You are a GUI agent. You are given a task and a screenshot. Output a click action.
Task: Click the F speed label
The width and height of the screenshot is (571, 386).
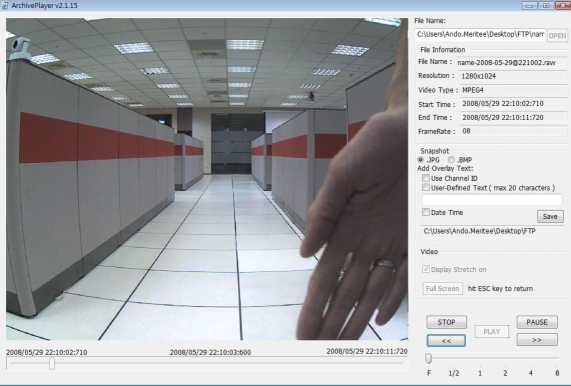point(429,373)
